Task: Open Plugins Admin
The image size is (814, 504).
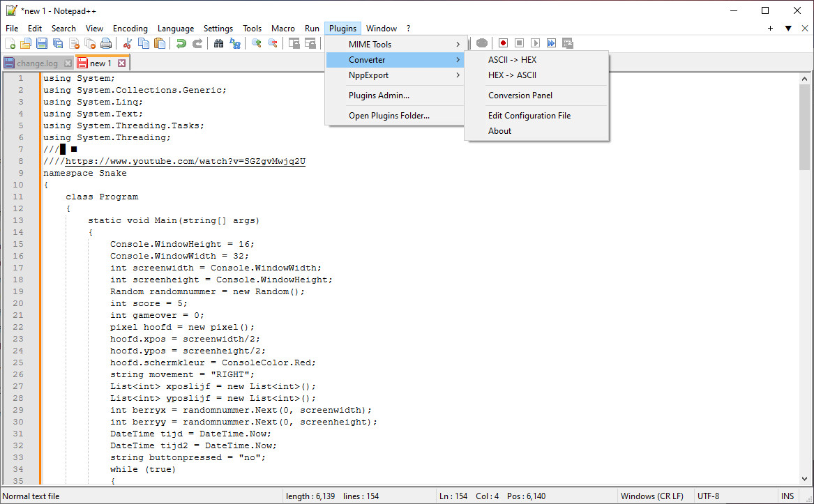Action: [x=377, y=95]
